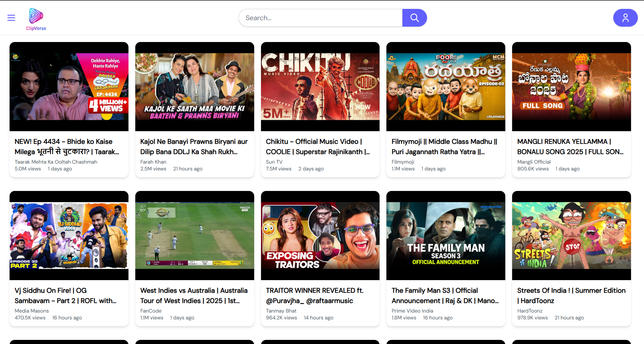Open the Taarak Mehta Ep 4434 thumbnail
Screen dimensions: 644x344
click(69, 86)
